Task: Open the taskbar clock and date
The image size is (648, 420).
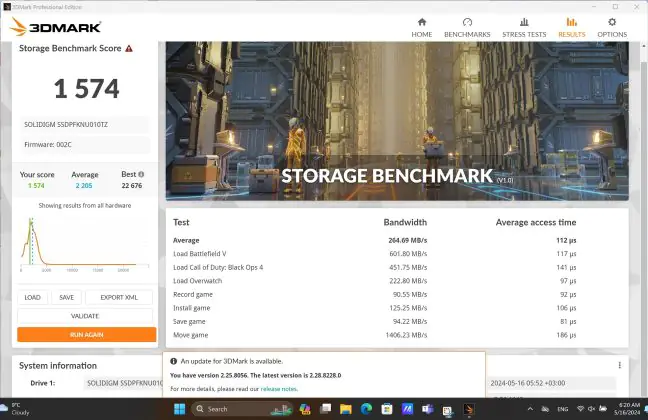Action: [x=627, y=408]
